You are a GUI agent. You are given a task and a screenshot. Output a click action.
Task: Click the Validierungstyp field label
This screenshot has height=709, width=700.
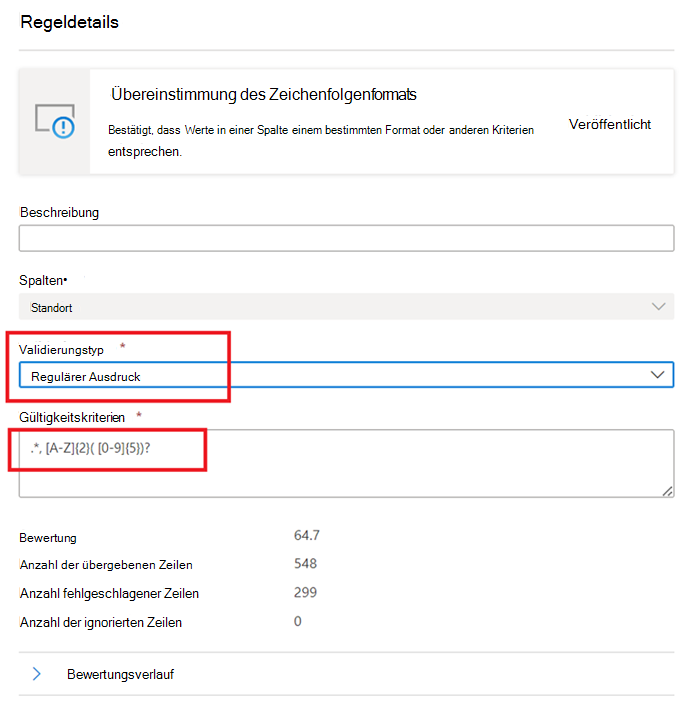61,350
